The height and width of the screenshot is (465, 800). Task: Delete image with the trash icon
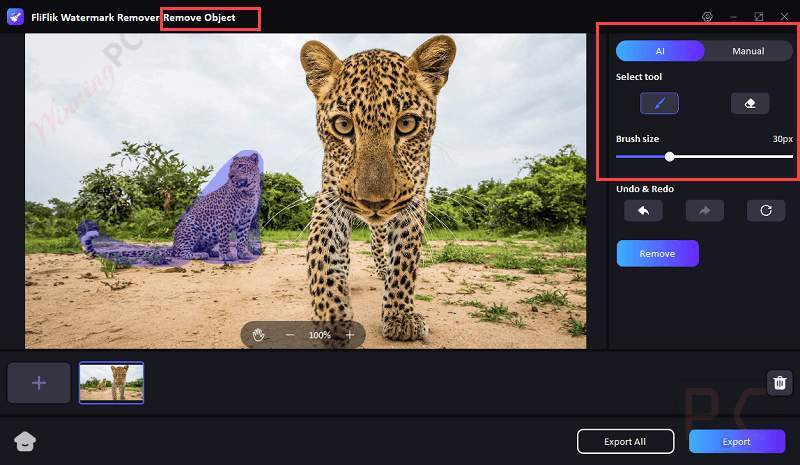(x=780, y=382)
